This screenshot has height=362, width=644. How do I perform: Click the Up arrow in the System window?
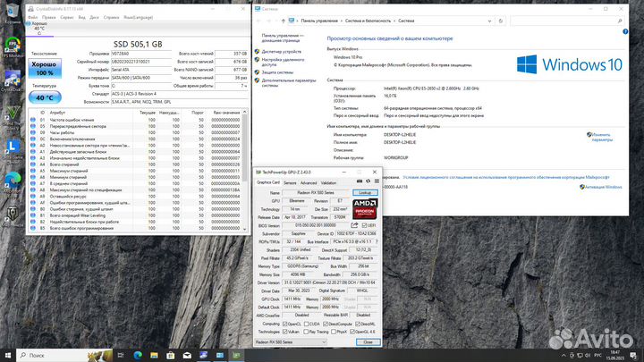[x=283, y=21]
